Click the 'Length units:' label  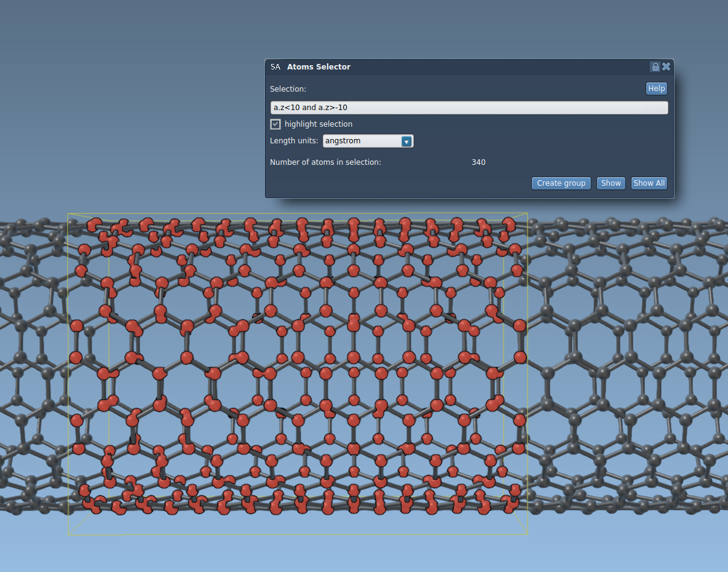click(x=294, y=141)
